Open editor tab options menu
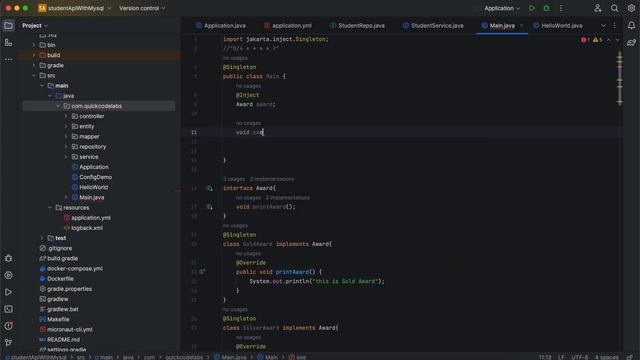Image resolution: width=640 pixels, height=360 pixels. (614, 25)
